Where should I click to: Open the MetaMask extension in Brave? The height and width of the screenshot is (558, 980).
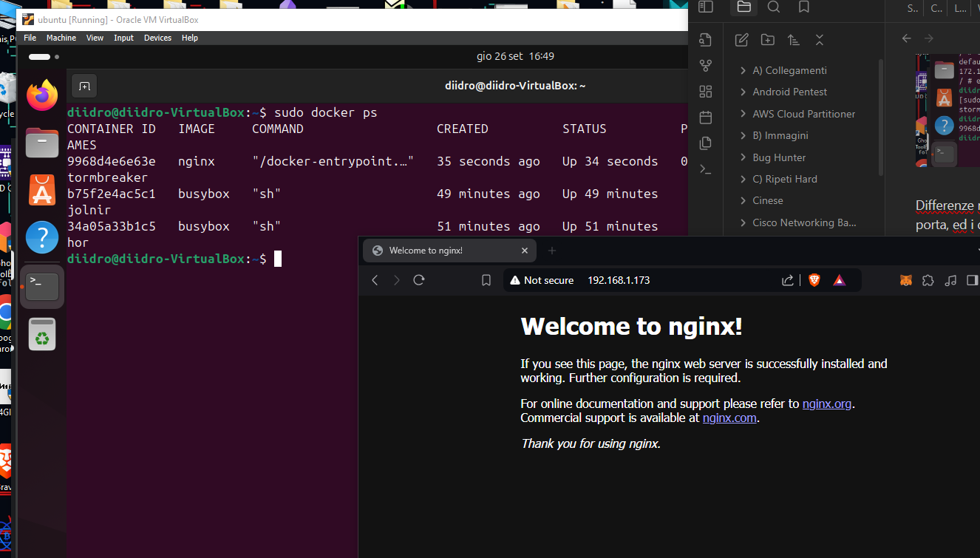pyautogui.click(x=906, y=280)
